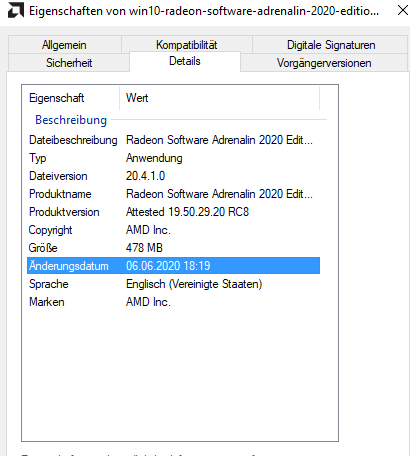Click the dialog title text Eigenschaften von win10-radeon
Viewport: 410px width, 456px height.
click(204, 11)
